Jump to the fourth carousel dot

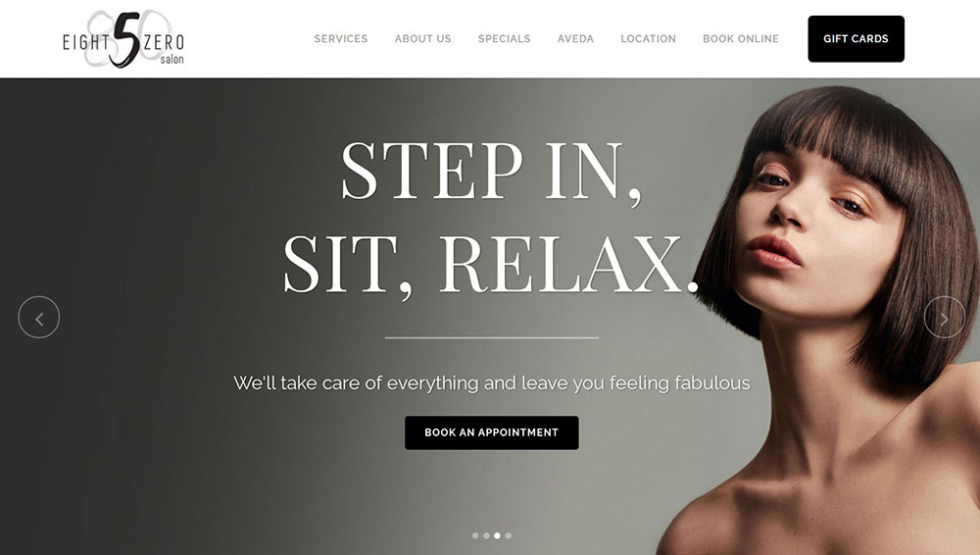tap(508, 535)
